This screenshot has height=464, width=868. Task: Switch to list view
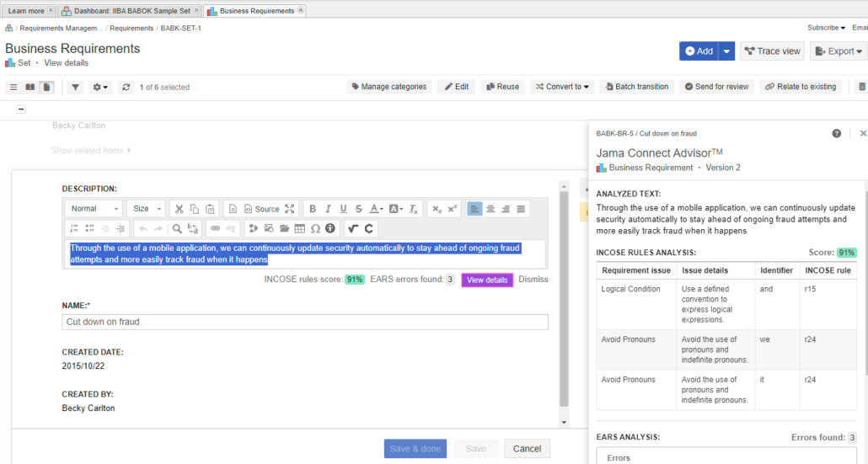pos(13,87)
